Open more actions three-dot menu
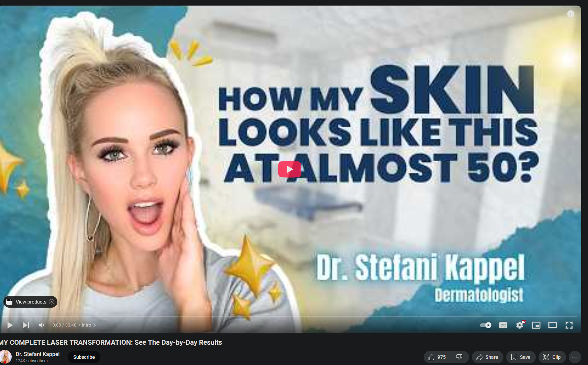The image size is (588, 365). pyautogui.click(x=575, y=357)
